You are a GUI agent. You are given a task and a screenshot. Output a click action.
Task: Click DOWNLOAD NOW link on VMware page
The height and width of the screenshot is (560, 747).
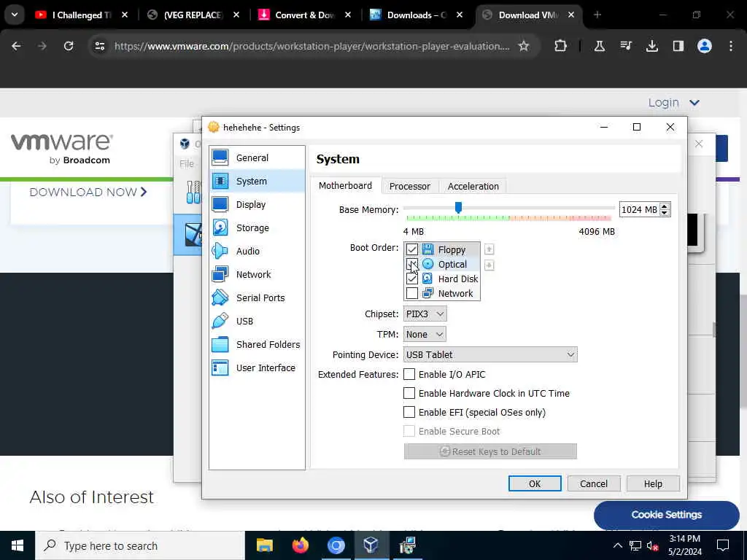point(88,192)
